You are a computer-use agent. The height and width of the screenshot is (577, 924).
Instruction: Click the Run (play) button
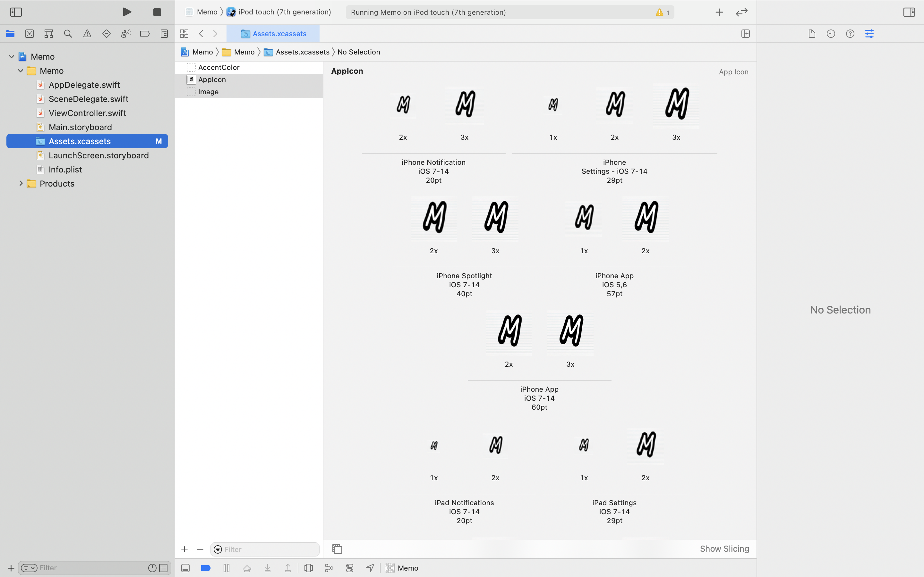(127, 12)
